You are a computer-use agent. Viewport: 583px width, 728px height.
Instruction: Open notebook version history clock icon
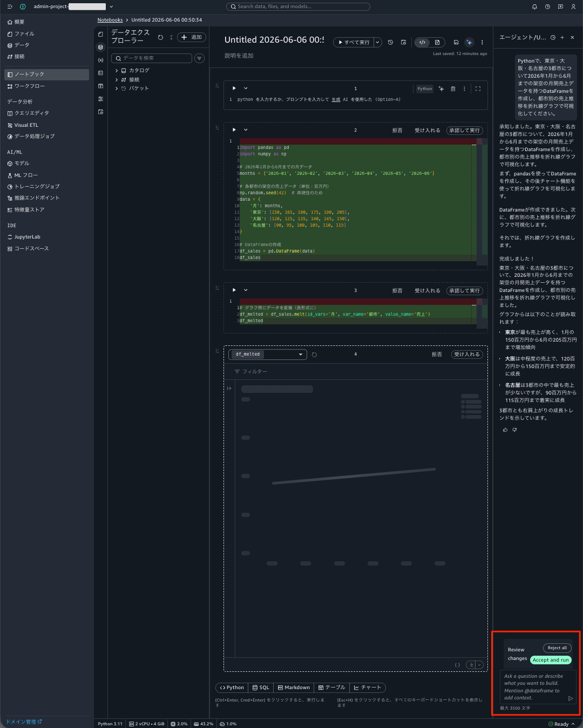pos(390,42)
